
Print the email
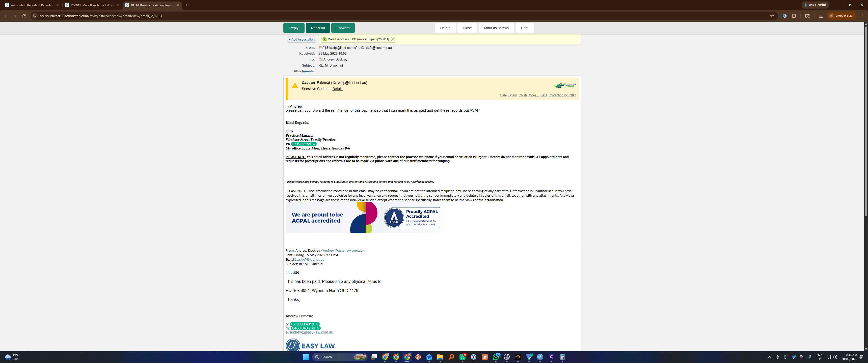[524, 28]
